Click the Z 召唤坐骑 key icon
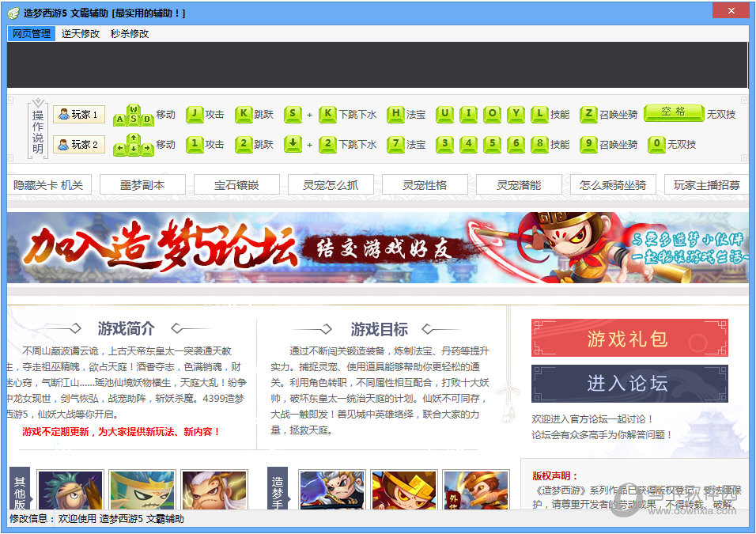 pyautogui.click(x=588, y=115)
